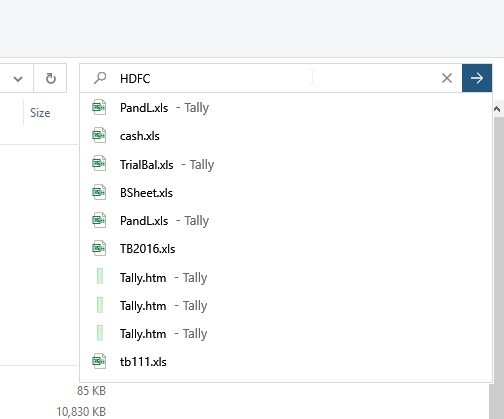This screenshot has width=504, height=419.
Task: Click the 10,830 KB file size entry
Action: [81, 412]
